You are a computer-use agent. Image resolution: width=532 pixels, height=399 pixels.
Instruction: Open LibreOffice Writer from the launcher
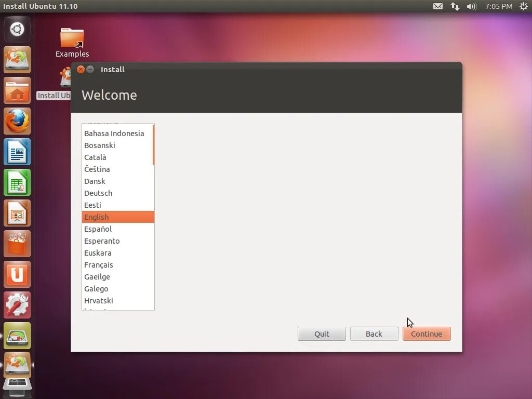pyautogui.click(x=17, y=152)
